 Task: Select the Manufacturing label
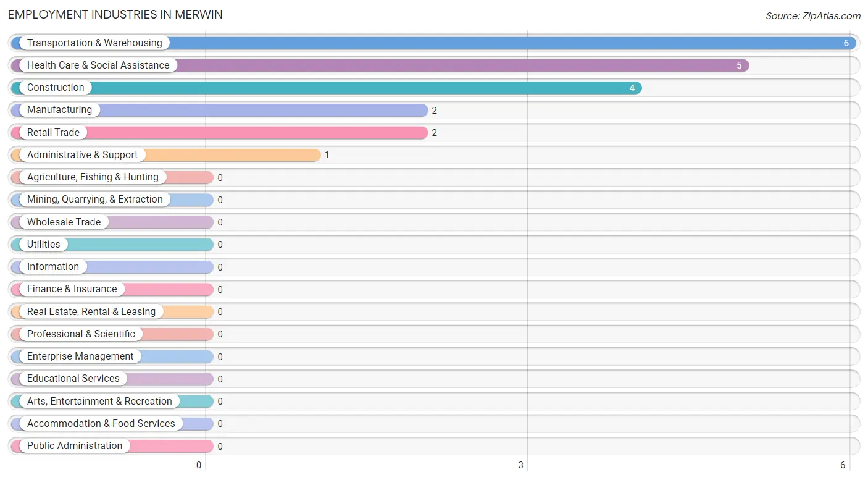[59, 109]
